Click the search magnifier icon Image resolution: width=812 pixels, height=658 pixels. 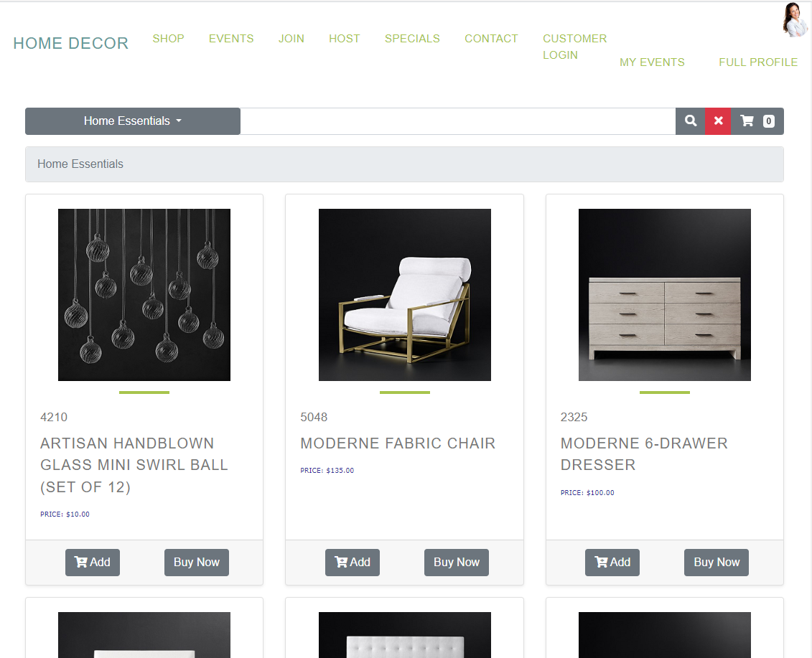(689, 121)
